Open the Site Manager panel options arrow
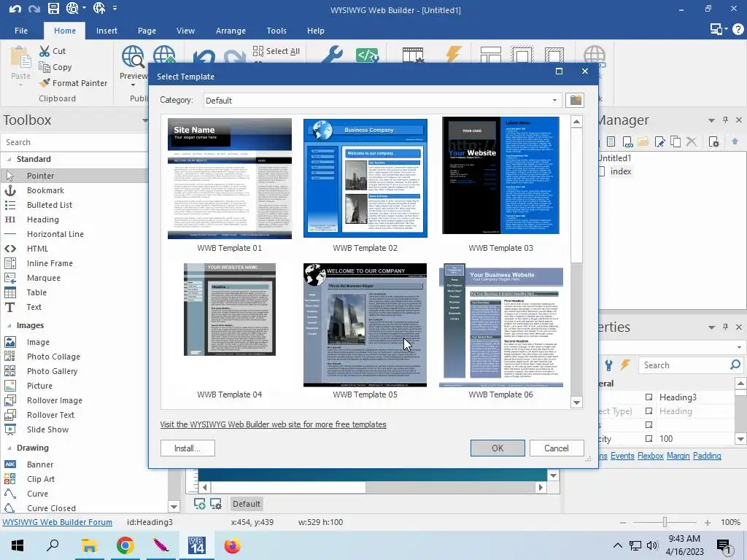The height and width of the screenshot is (560, 747). pos(711,120)
